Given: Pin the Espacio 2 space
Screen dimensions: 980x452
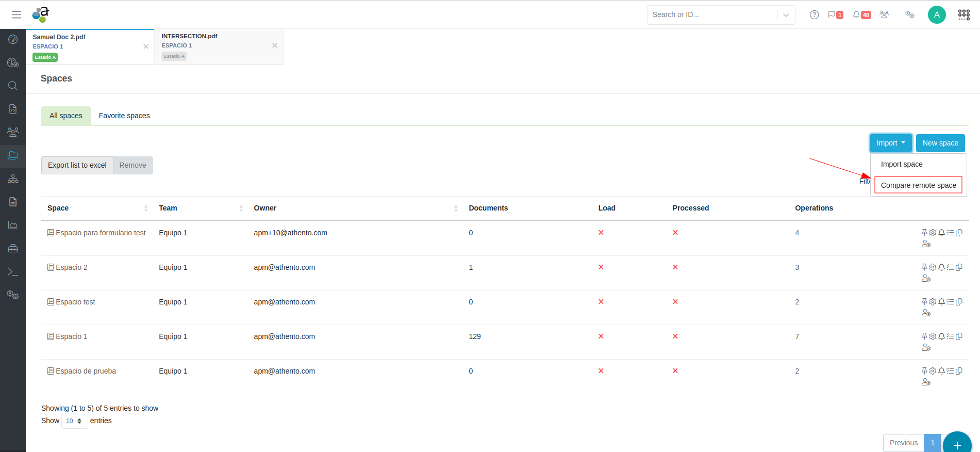Looking at the screenshot, I should coord(924,267).
